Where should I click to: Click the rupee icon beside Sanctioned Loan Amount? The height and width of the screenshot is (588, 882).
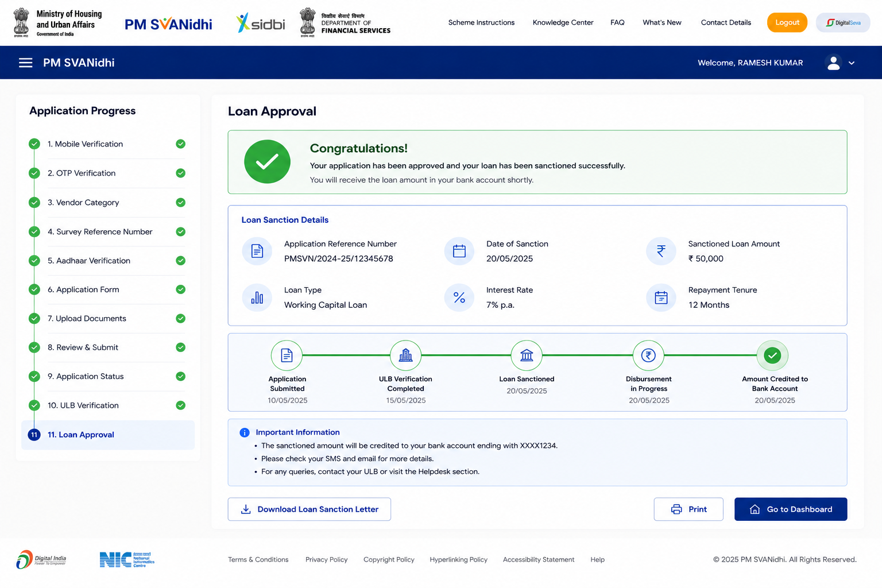(661, 251)
